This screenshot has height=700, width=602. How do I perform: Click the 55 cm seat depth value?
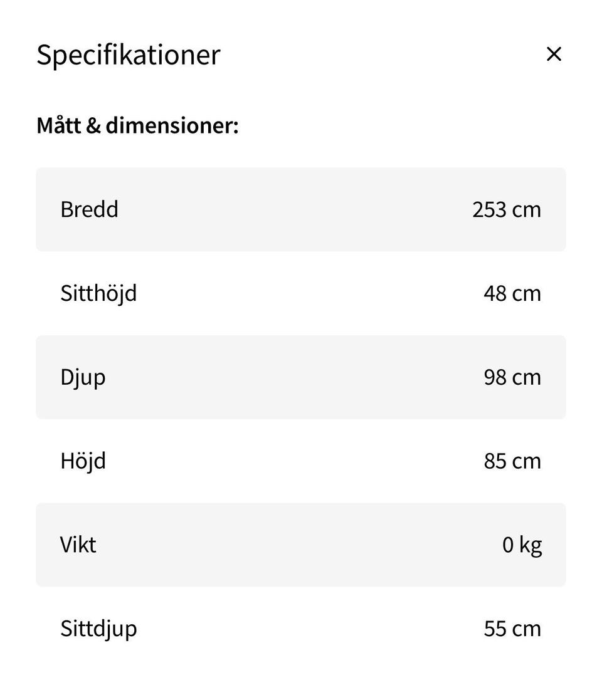coord(512,629)
